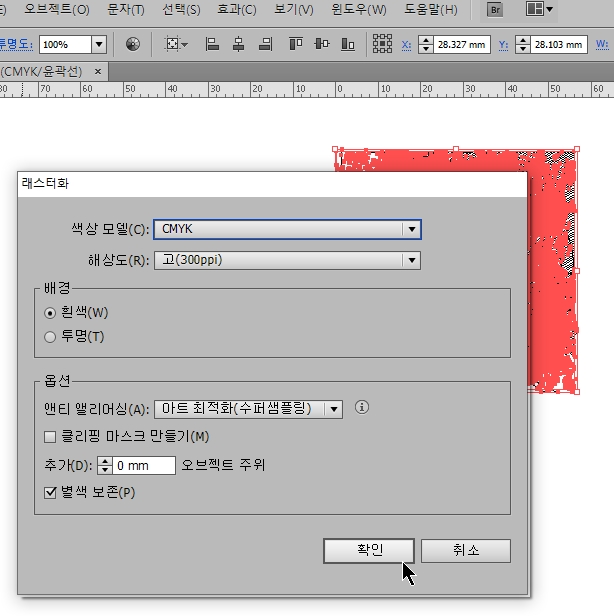This screenshot has height=616, width=614.
Task: Click vertical align bottom icon
Action: click(x=348, y=44)
